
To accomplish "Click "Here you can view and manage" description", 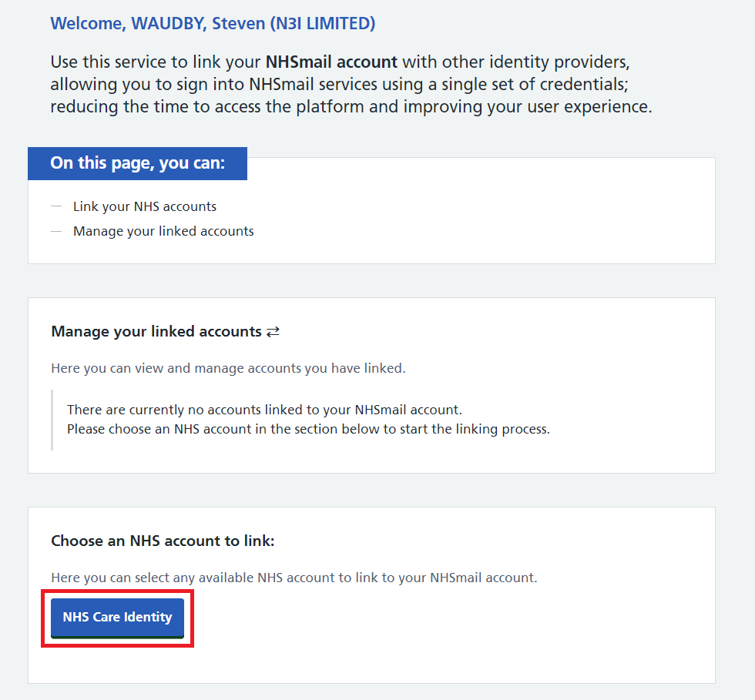I will (x=228, y=368).
